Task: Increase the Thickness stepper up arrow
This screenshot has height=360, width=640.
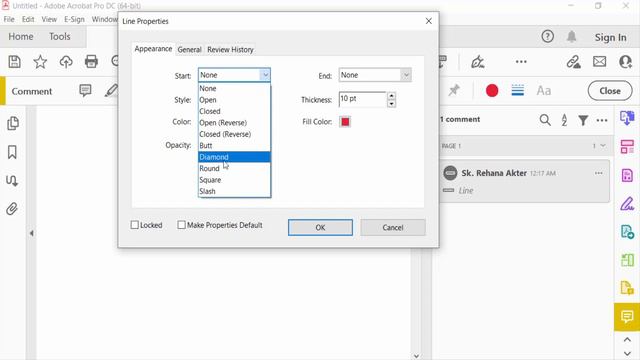Action: (x=391, y=96)
